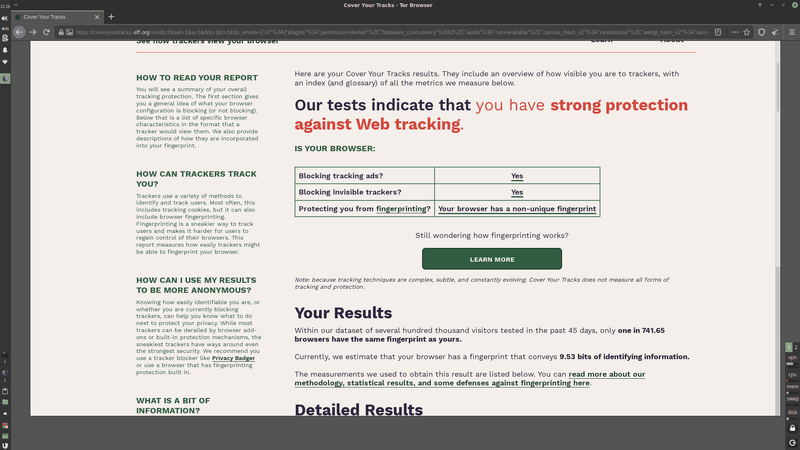This screenshot has width=800, height=450.
Task: Open the notifications bell icon
Action: [5, 50]
